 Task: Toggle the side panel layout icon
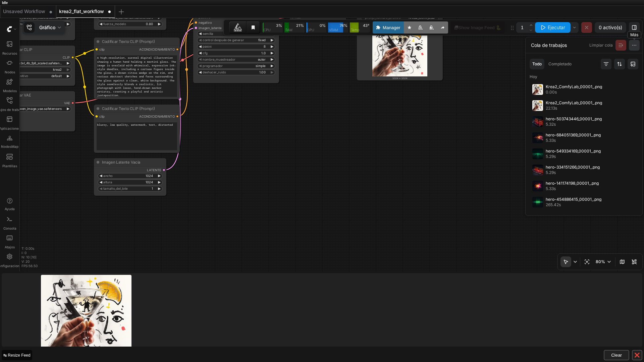coord(634,27)
